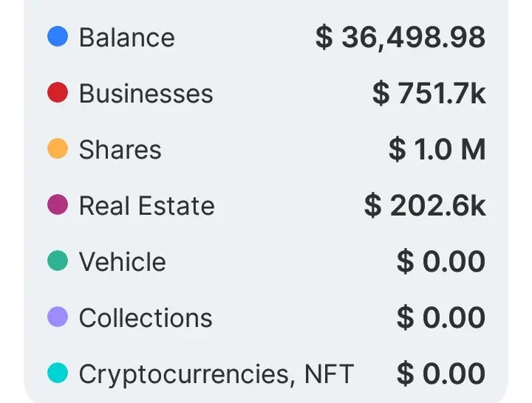Click the $ 751.7k businesses value
This screenshot has height=403, width=532.
coord(429,93)
